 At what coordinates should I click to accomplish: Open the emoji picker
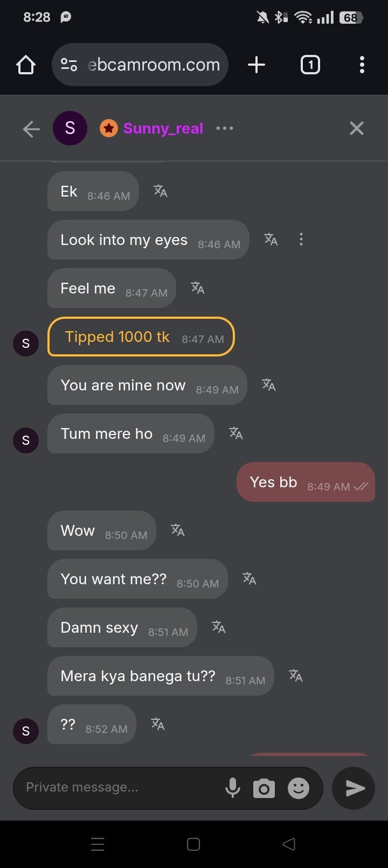(x=299, y=788)
